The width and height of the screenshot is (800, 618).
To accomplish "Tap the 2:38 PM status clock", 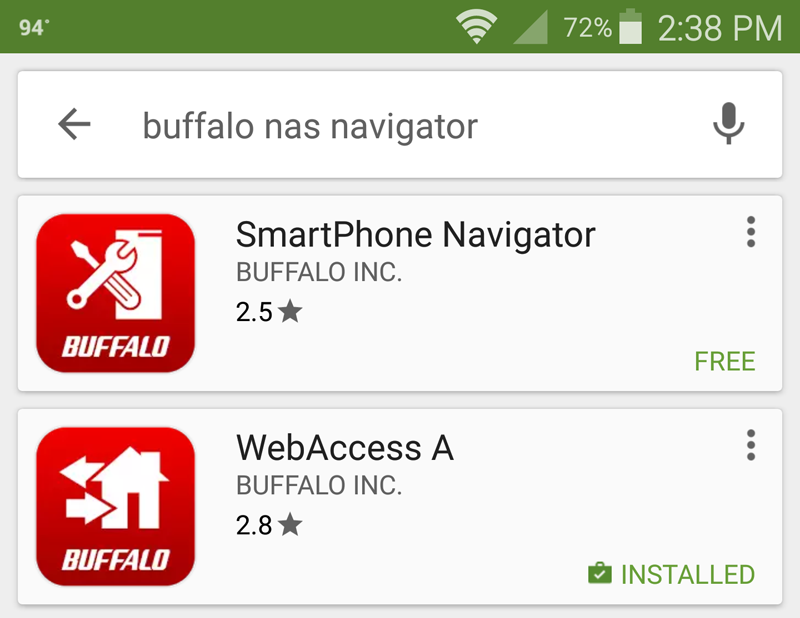I will click(x=720, y=28).
